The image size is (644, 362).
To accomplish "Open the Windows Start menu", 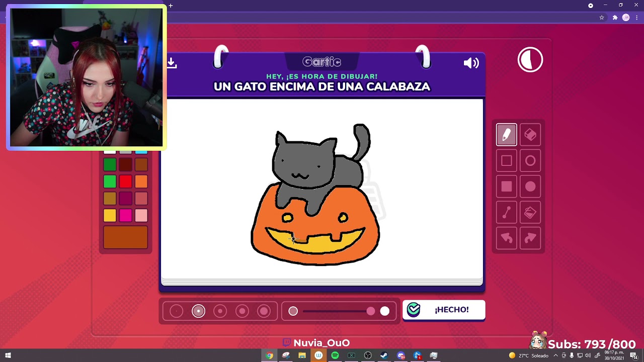I will (x=8, y=355).
